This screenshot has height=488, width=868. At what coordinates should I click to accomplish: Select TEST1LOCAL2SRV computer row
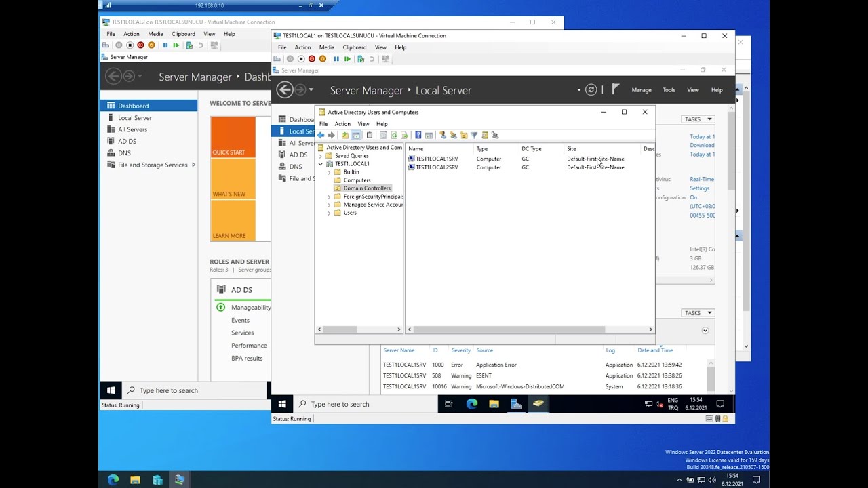437,167
